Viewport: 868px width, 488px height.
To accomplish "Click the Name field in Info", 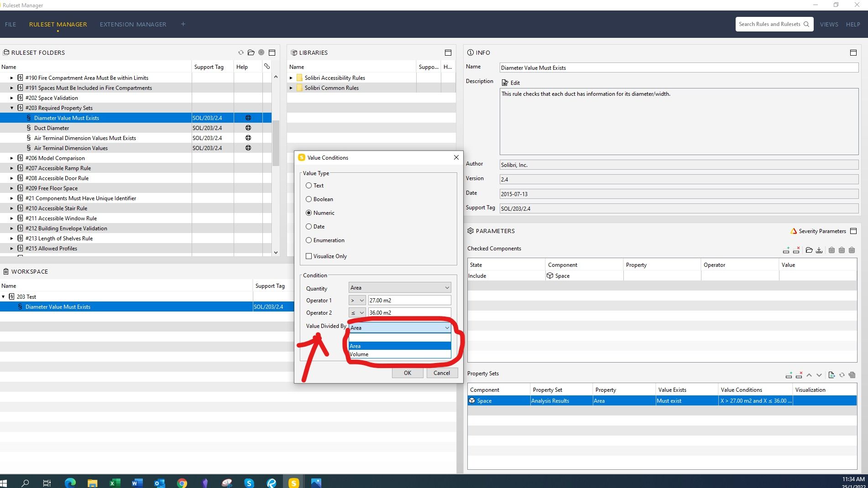I will click(679, 67).
